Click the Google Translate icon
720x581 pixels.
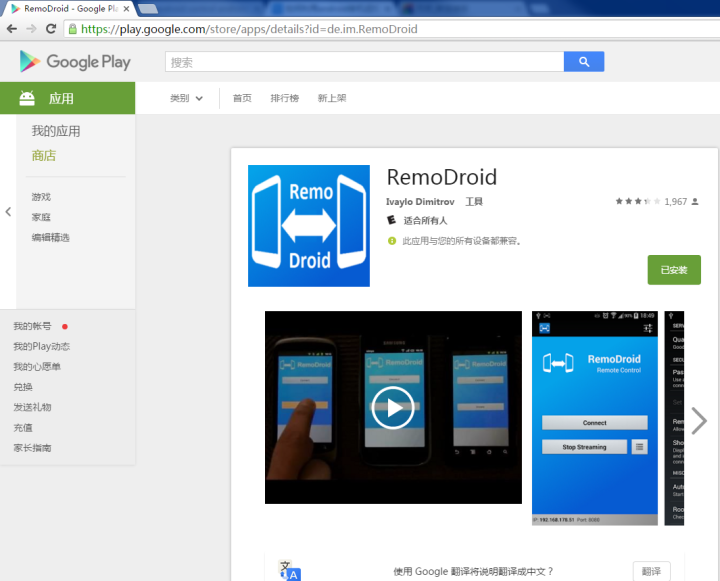[290, 571]
